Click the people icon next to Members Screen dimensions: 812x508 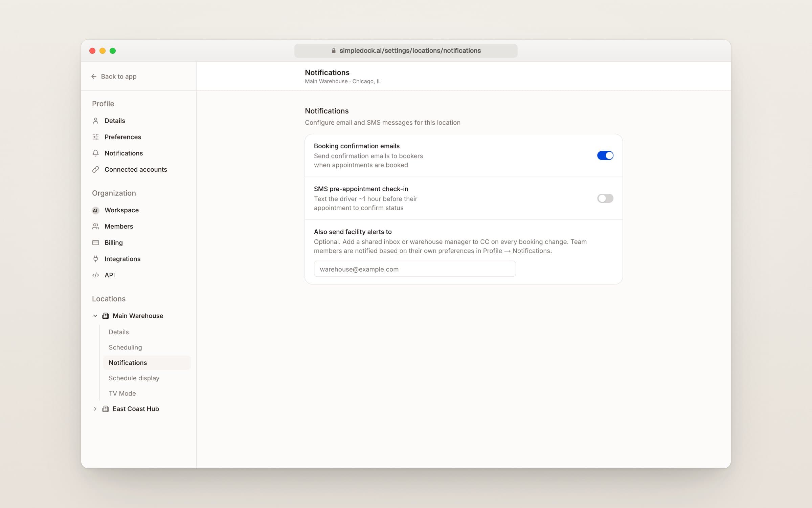point(96,226)
